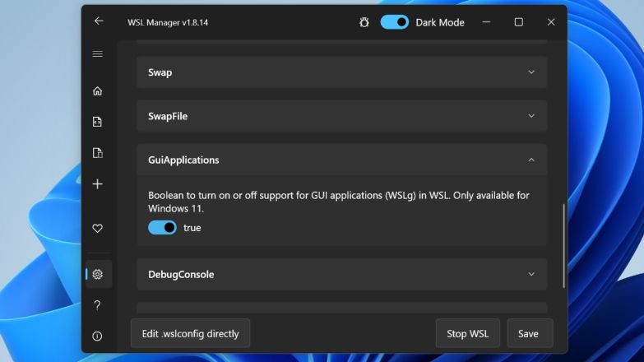The width and height of the screenshot is (644, 362).
Task: Select the settings gear in sidebar
Action: [x=97, y=274]
